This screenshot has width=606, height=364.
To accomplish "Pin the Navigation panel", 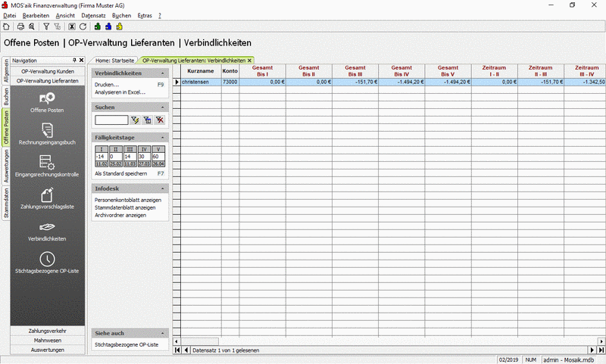I will click(x=74, y=61).
